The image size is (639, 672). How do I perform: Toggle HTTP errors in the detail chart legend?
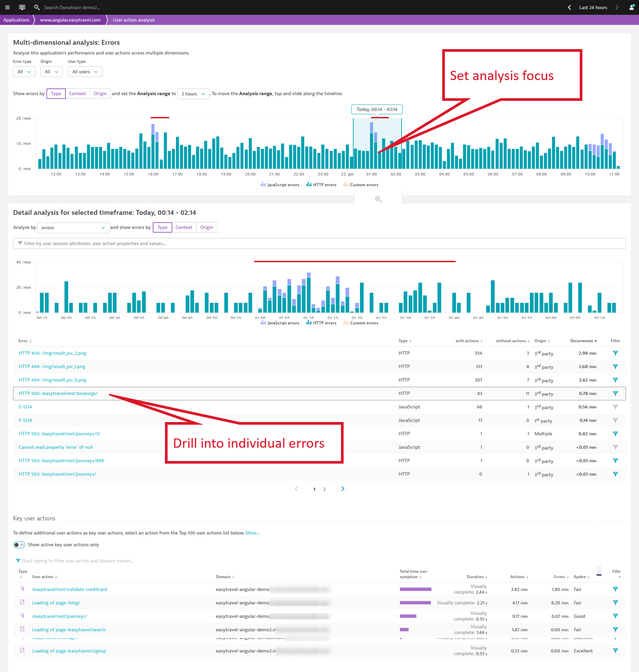click(x=321, y=323)
